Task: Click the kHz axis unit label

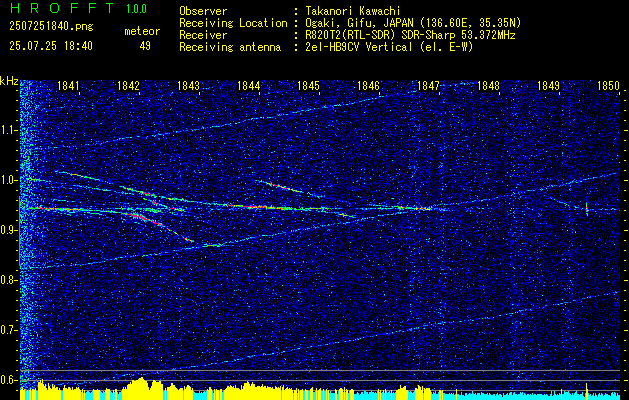Action: [9, 82]
